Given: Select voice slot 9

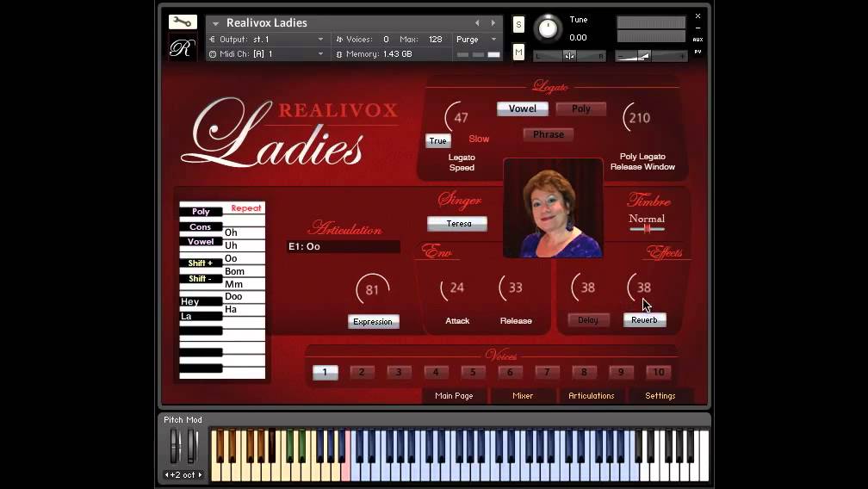Looking at the screenshot, I should coord(622,372).
